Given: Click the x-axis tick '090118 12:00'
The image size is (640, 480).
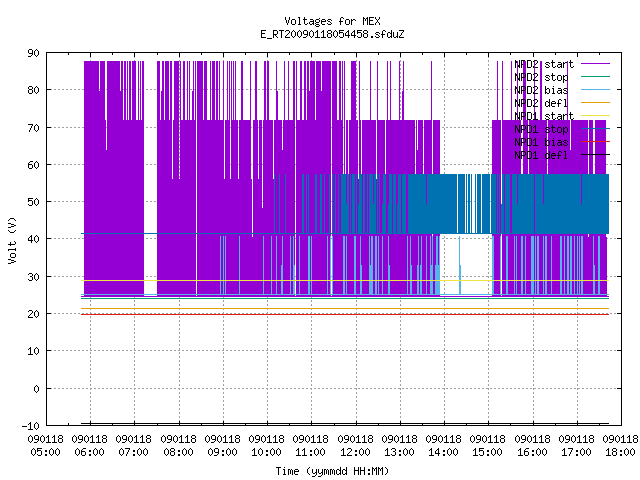Looking at the screenshot, I should [356, 446].
